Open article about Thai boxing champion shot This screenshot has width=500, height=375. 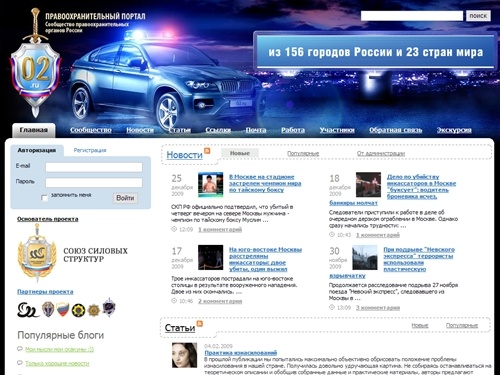[x=265, y=183]
